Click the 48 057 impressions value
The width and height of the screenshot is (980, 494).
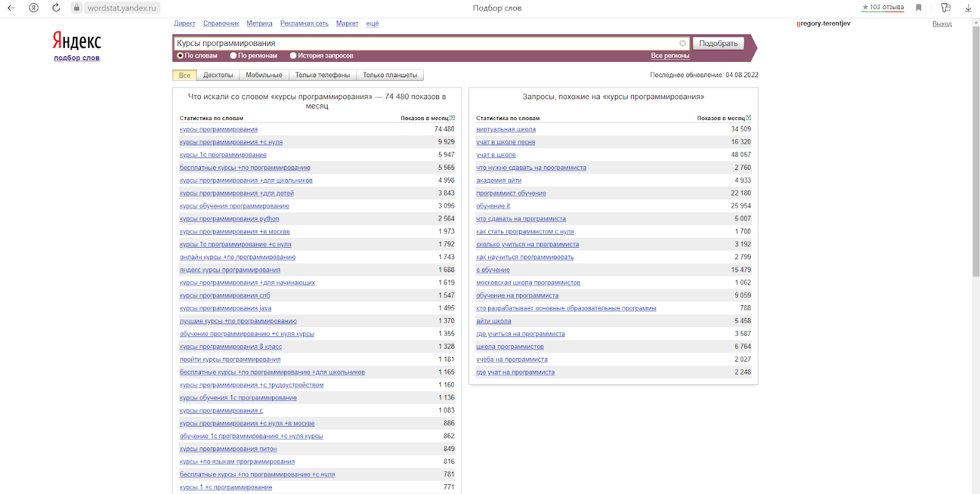[741, 155]
